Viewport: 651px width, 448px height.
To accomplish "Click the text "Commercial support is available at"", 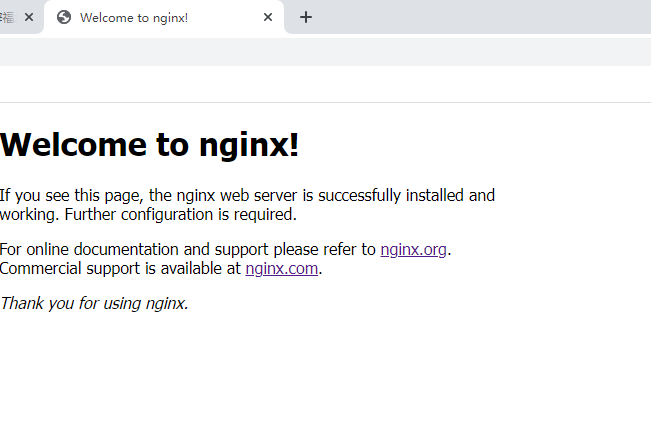I will pos(120,269).
